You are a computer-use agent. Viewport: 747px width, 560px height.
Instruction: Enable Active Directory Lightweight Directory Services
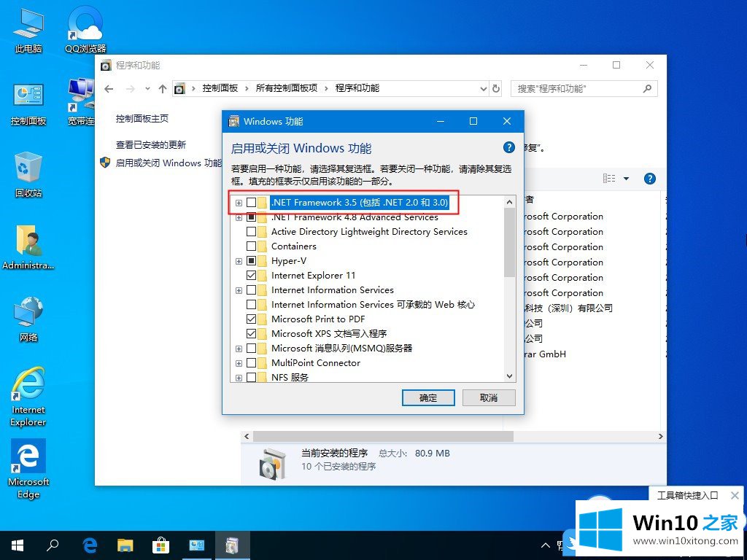(251, 232)
